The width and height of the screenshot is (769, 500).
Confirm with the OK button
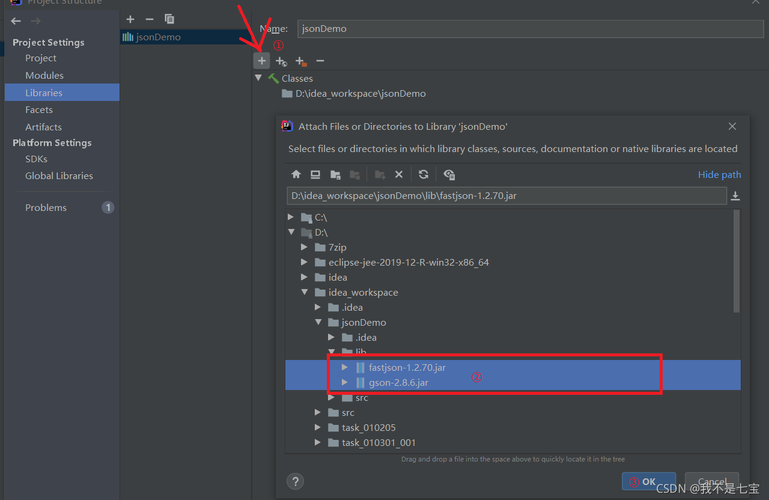(x=649, y=481)
